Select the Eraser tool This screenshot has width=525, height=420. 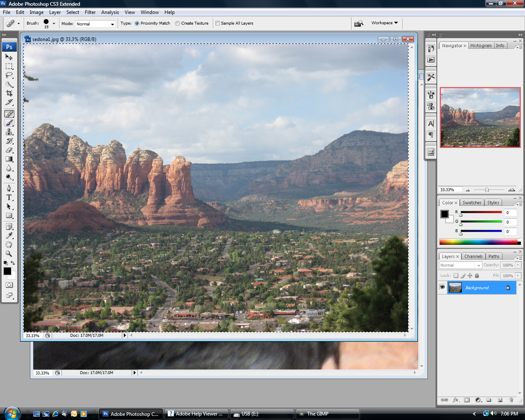click(9, 150)
